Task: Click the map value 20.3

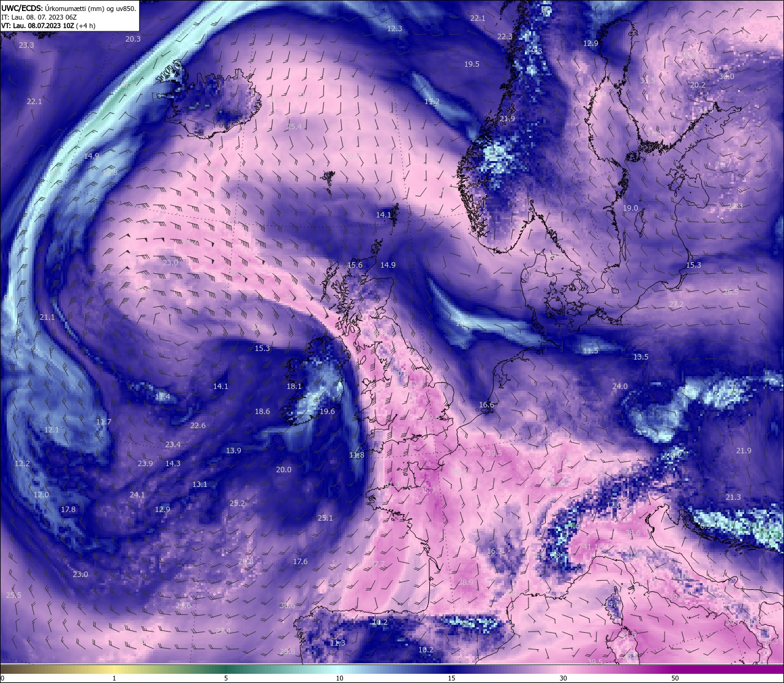Action: [133, 39]
